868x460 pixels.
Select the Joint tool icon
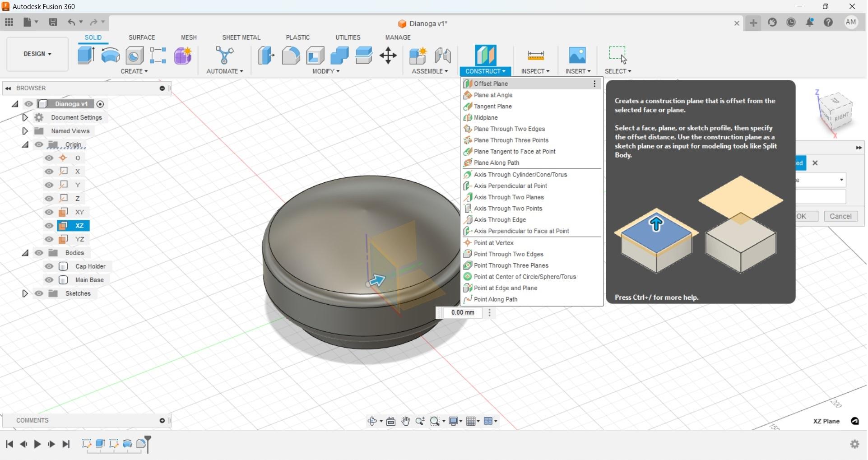443,56
